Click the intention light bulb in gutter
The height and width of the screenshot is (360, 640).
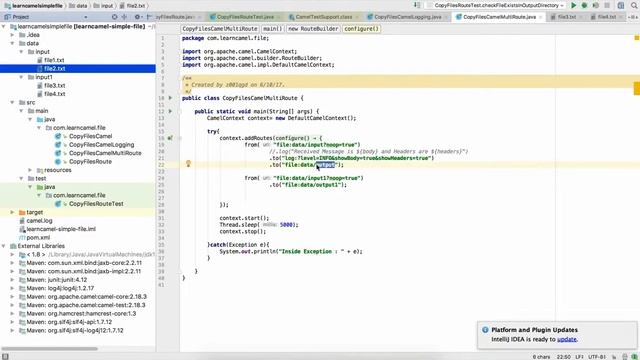tap(188, 164)
